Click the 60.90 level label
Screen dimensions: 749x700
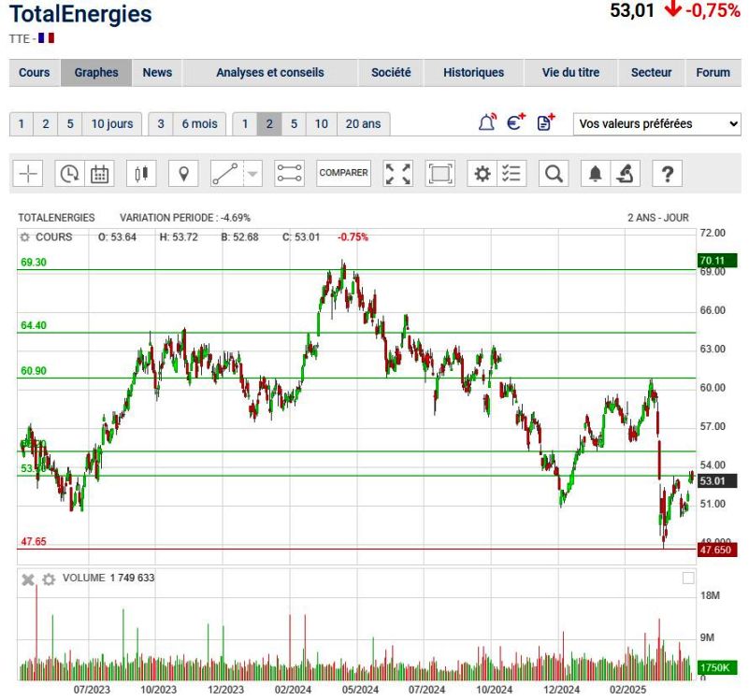coord(34,371)
